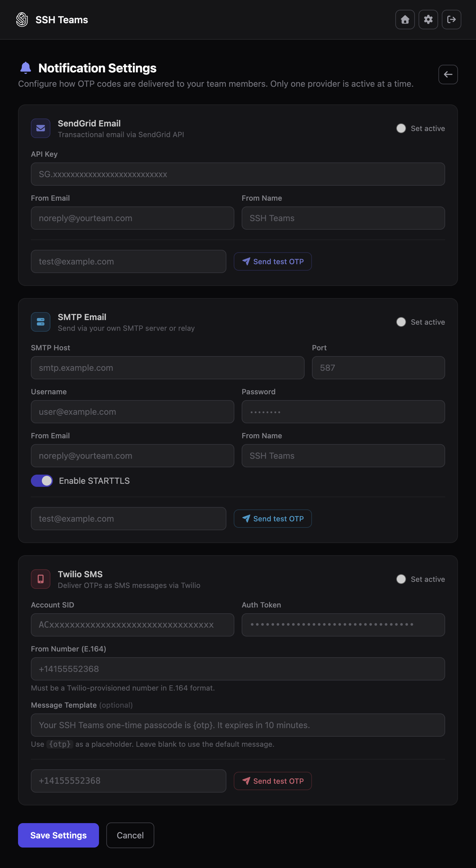476x868 pixels.
Task: Focus the SendGrid API Key field
Action: [x=238, y=174]
